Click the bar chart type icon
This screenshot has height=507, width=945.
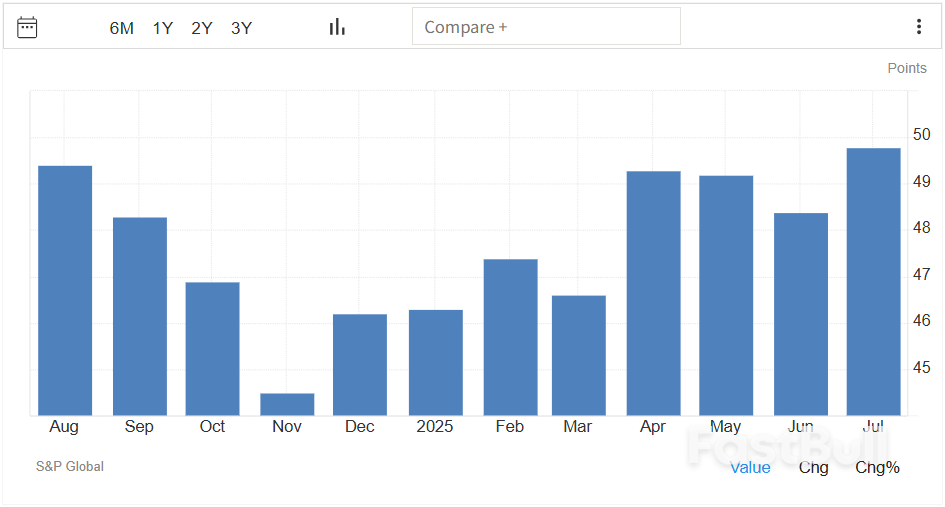(x=337, y=27)
